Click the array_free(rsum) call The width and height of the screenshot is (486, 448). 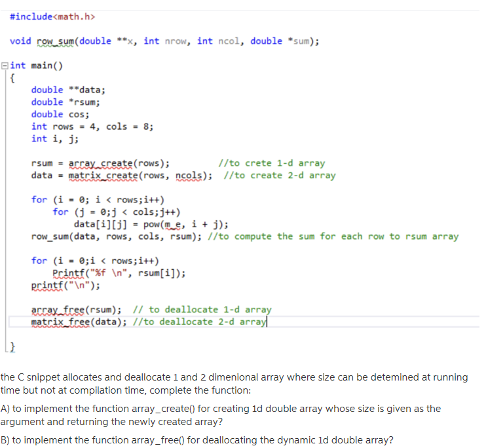[76, 310]
